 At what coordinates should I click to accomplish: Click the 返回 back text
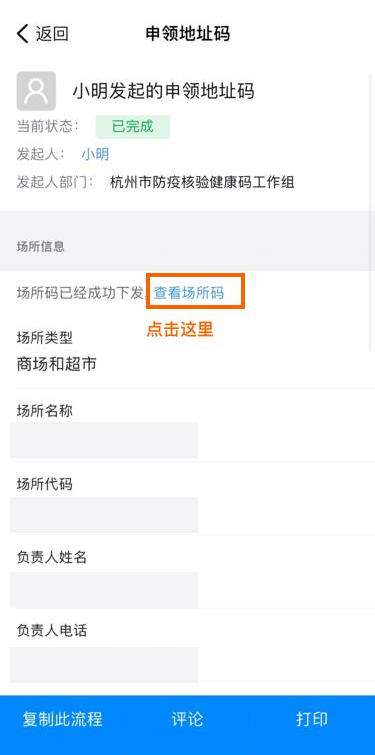click(x=52, y=34)
